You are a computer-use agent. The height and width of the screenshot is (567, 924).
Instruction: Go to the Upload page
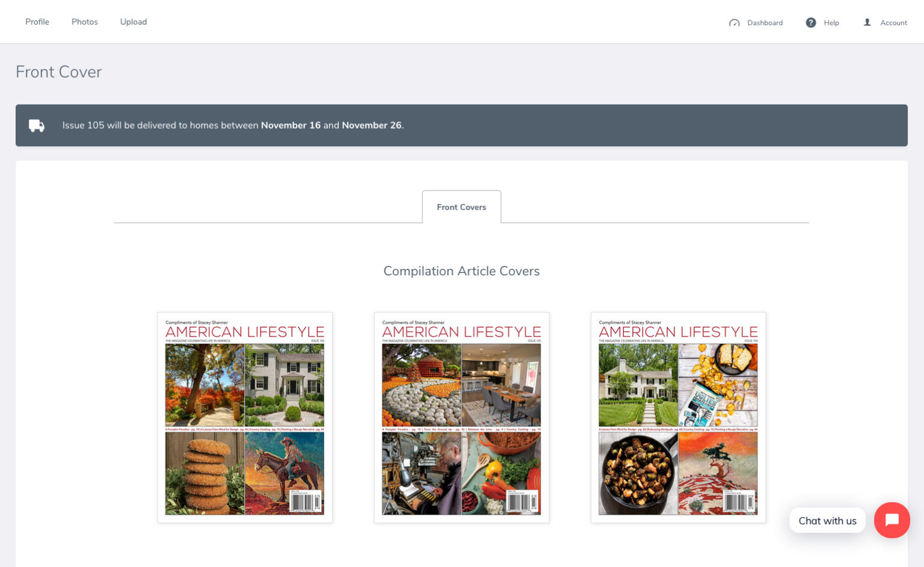pyautogui.click(x=133, y=22)
